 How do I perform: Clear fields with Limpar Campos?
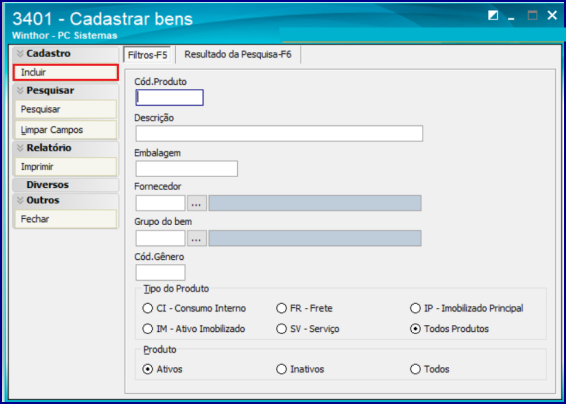(x=66, y=130)
